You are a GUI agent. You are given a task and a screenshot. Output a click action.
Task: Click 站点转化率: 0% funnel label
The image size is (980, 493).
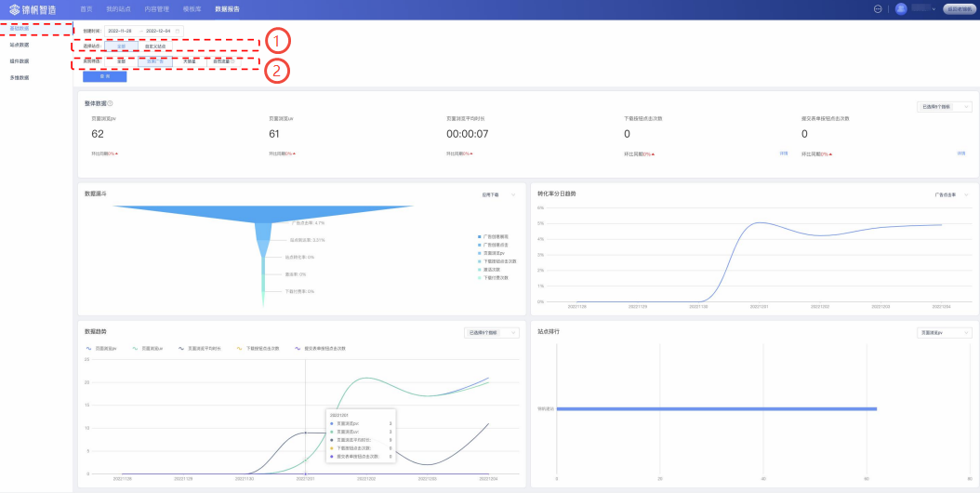coord(299,257)
